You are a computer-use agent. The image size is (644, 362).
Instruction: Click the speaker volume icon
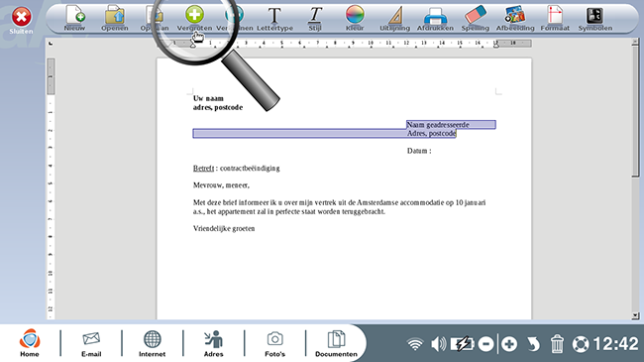(x=439, y=344)
